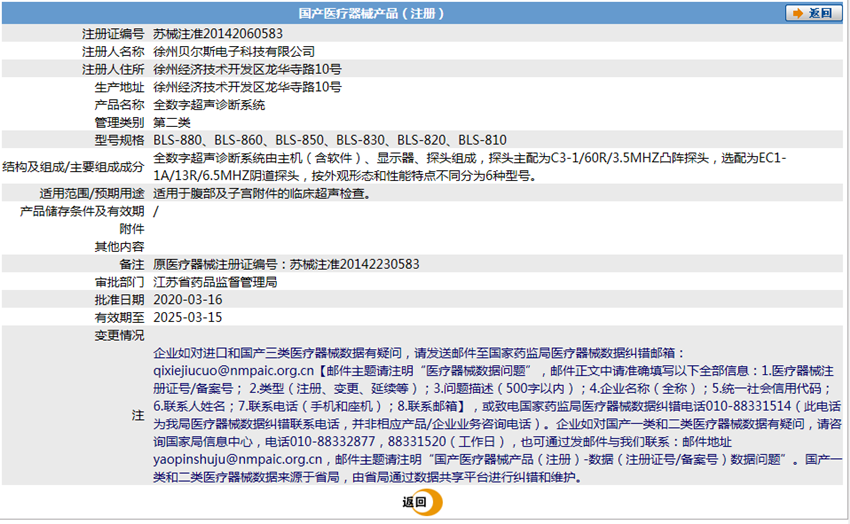Click the 有效期至 label

click(119, 318)
